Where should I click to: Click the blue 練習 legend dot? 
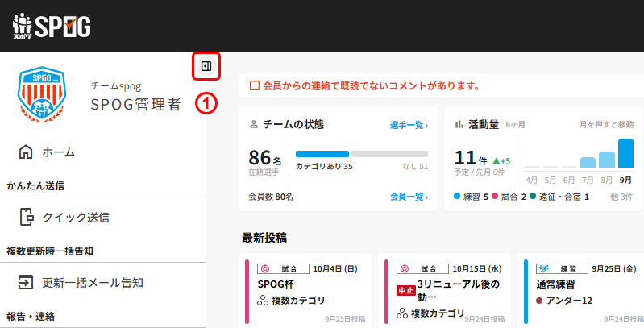click(457, 196)
